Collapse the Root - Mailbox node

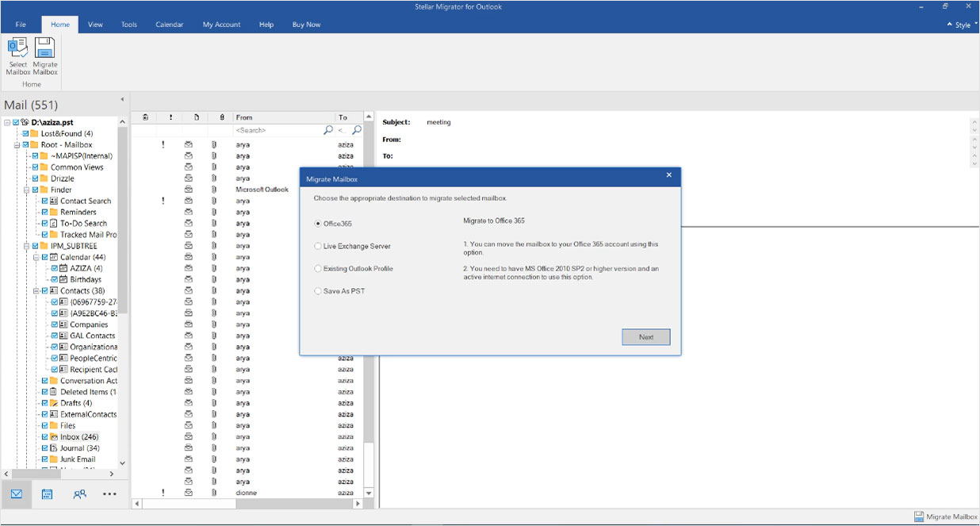[17, 144]
